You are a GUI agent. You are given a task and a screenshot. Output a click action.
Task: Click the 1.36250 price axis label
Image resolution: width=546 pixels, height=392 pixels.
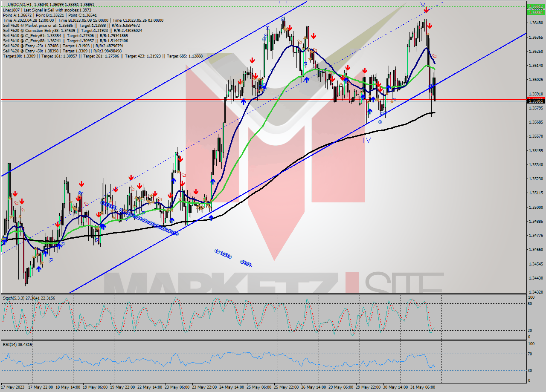coord(536,51)
